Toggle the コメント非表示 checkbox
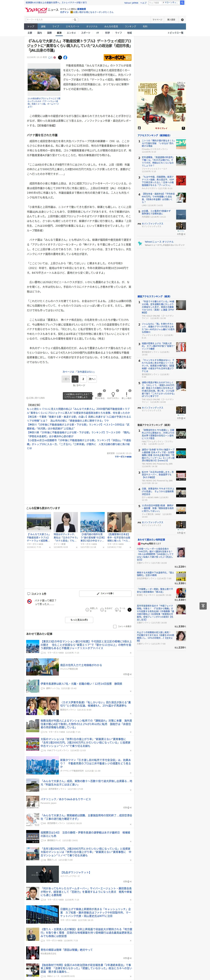Screen dimensions: 210x980 point(115,627)
